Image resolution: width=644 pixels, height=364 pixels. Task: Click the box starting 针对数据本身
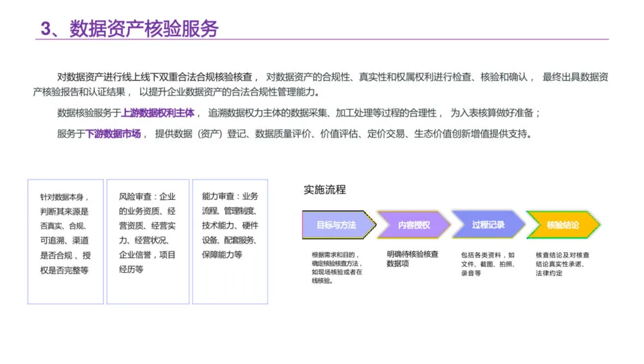point(66,242)
